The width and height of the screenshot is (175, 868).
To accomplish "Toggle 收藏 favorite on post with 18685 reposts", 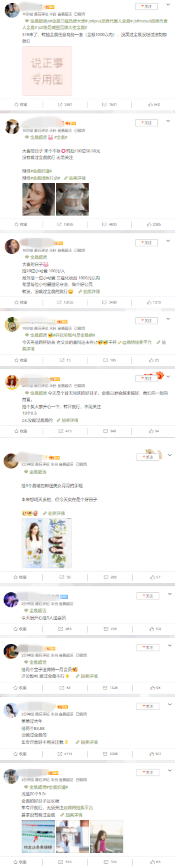I will 21,224.
